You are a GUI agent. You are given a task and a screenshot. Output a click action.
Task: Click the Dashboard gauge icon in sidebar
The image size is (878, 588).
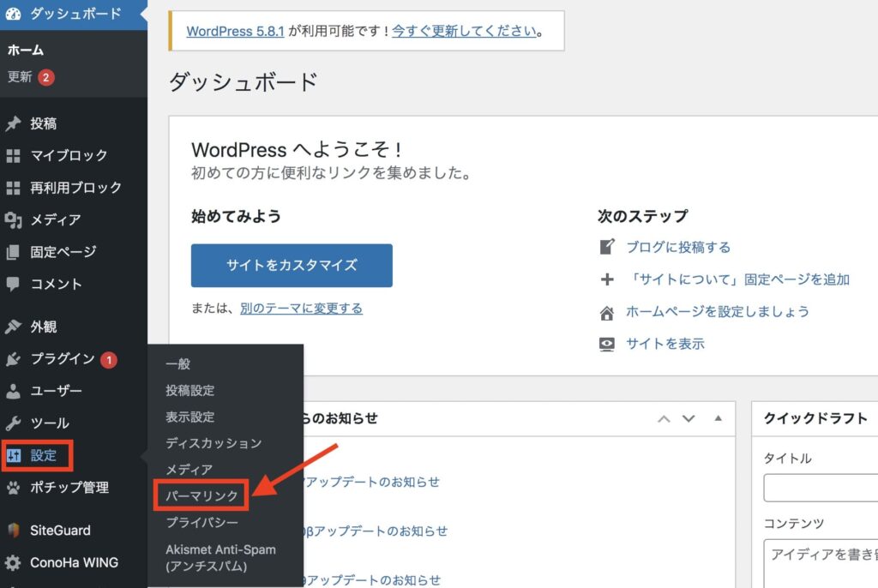tap(14, 14)
